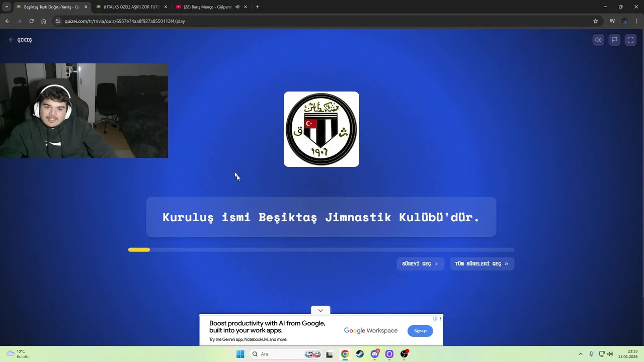Open Steam from the taskbar
Viewport: 644px width, 362px height.
pyautogui.click(x=360, y=354)
